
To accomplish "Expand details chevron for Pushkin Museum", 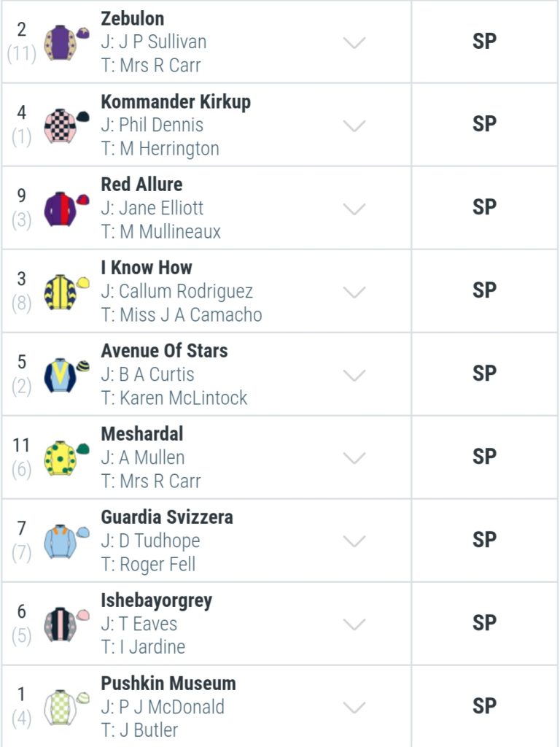I will point(354,708).
